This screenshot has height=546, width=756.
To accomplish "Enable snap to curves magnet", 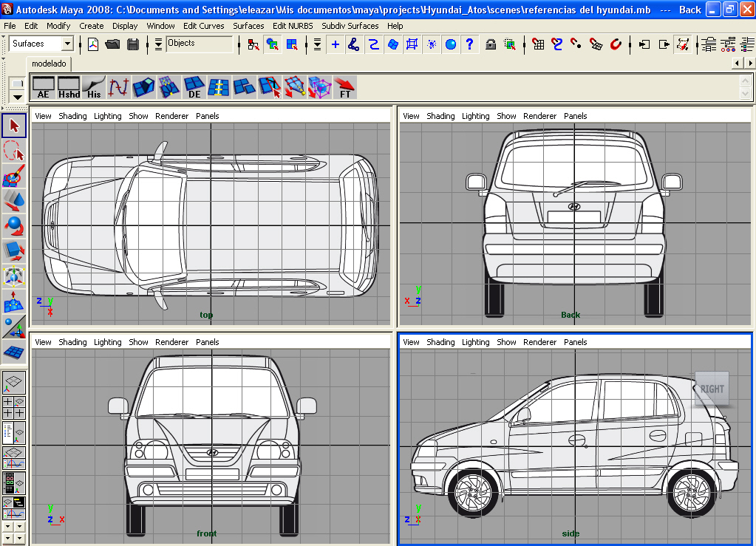I will (x=557, y=45).
